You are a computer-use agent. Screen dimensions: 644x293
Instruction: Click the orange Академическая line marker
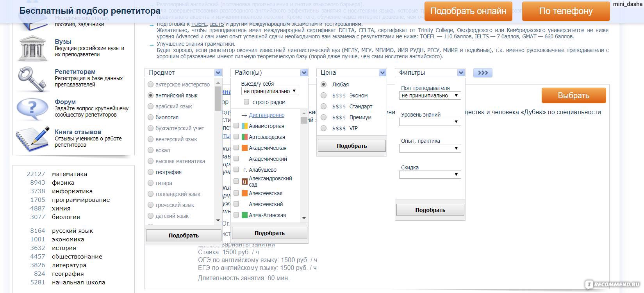pyautogui.click(x=244, y=148)
